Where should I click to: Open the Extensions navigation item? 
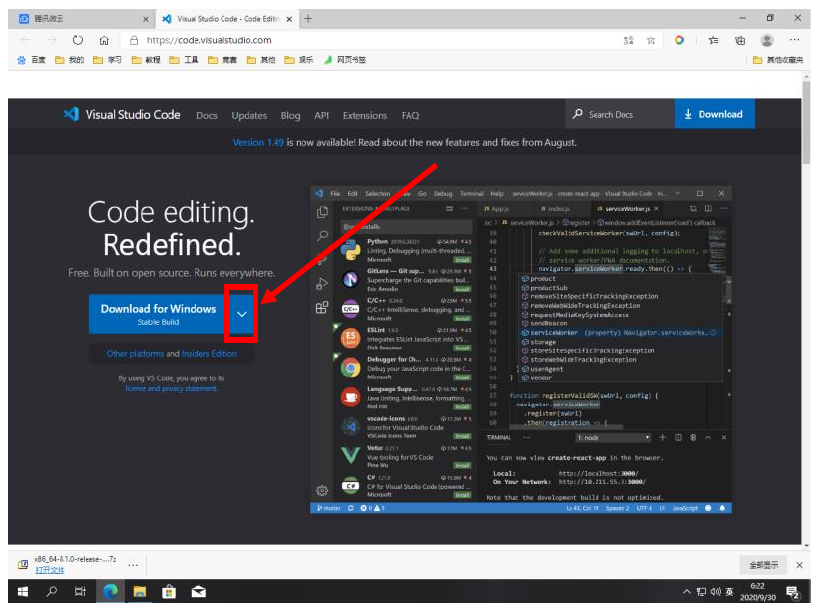click(364, 115)
